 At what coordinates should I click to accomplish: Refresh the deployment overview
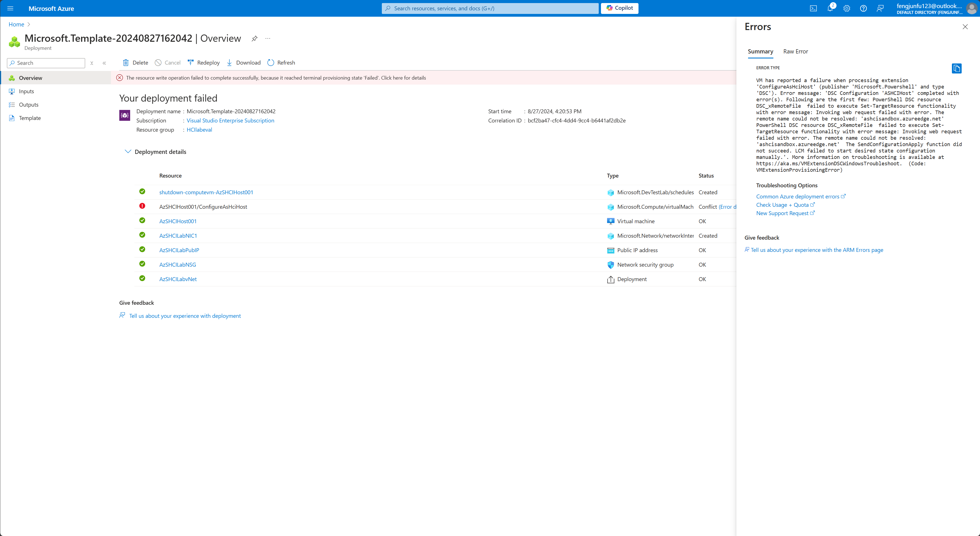281,63
